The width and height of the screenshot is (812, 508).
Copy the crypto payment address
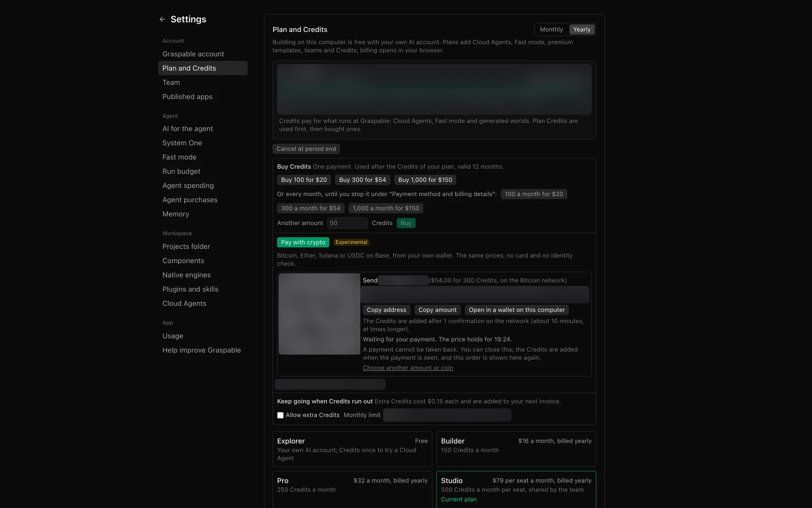387,310
